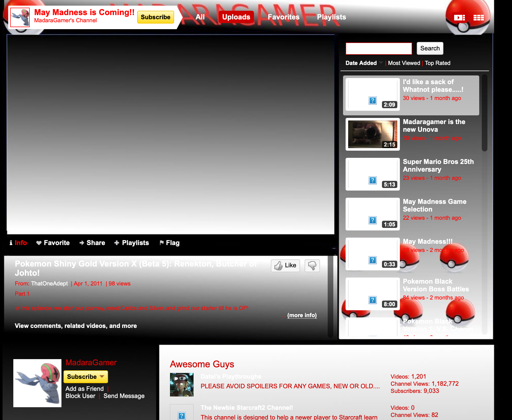
Task: Expand the yellow Subscribe dropdown near avatar
Action: click(102, 377)
